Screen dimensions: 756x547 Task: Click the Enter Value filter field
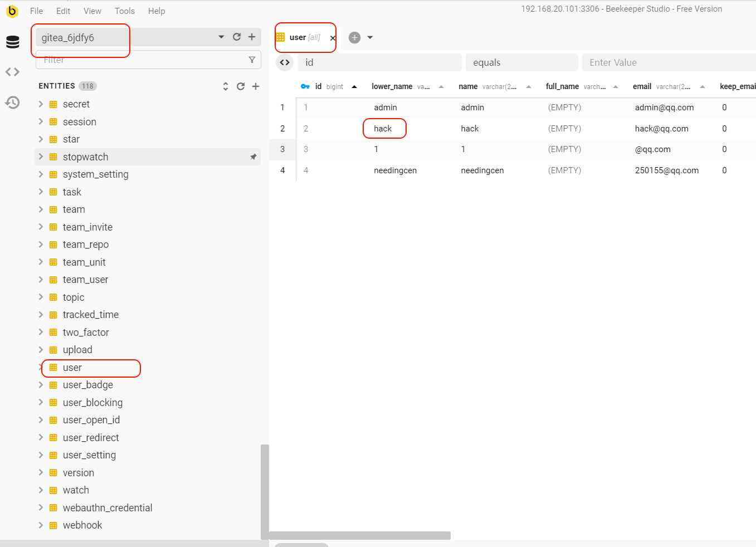click(669, 62)
